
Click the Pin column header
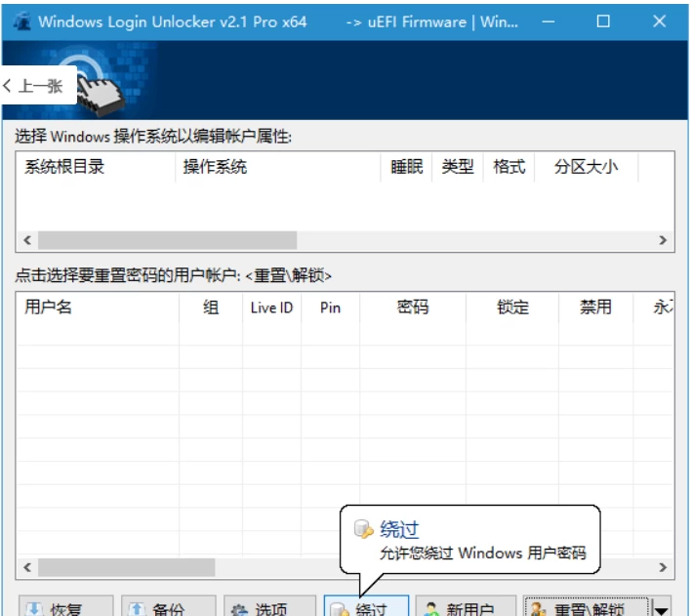[x=330, y=307]
